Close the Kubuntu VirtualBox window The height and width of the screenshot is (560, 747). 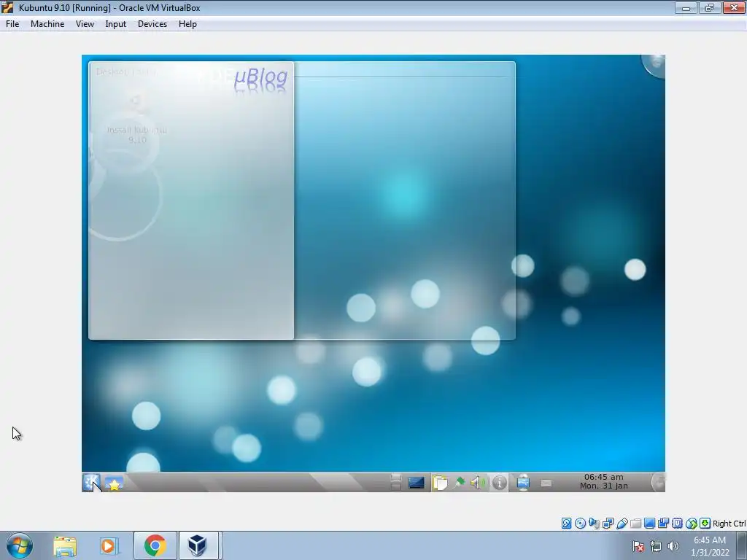[x=734, y=7]
